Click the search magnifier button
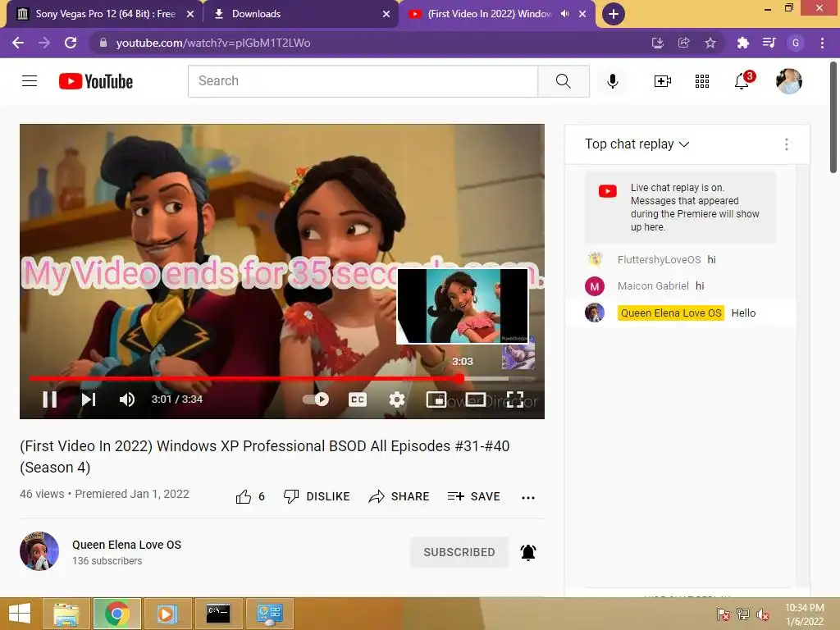The height and width of the screenshot is (630, 840). tap(563, 81)
